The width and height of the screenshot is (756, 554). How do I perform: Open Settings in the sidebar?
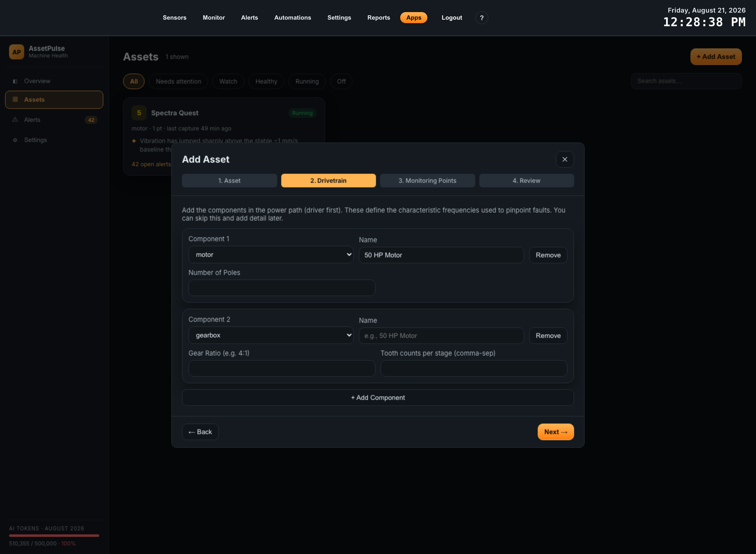pos(54,140)
